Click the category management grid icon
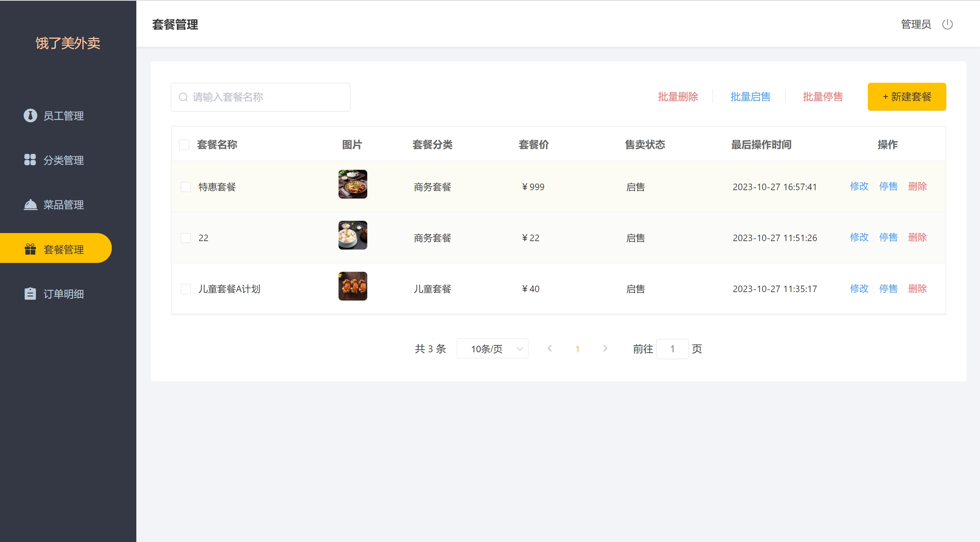980x542 pixels. coord(30,160)
